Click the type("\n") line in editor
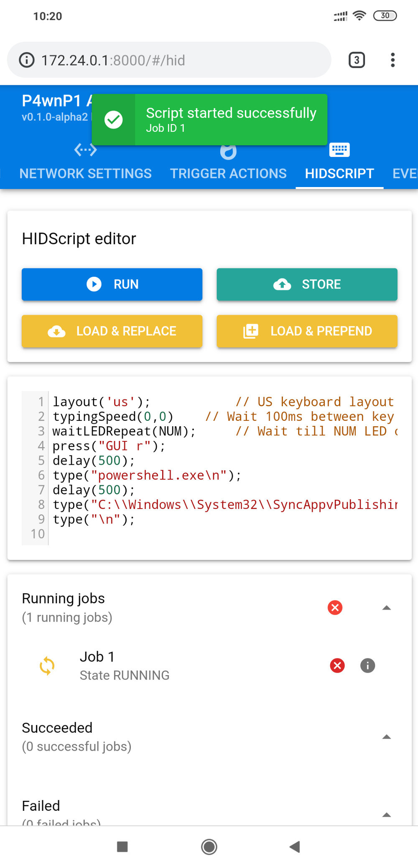 tap(94, 519)
